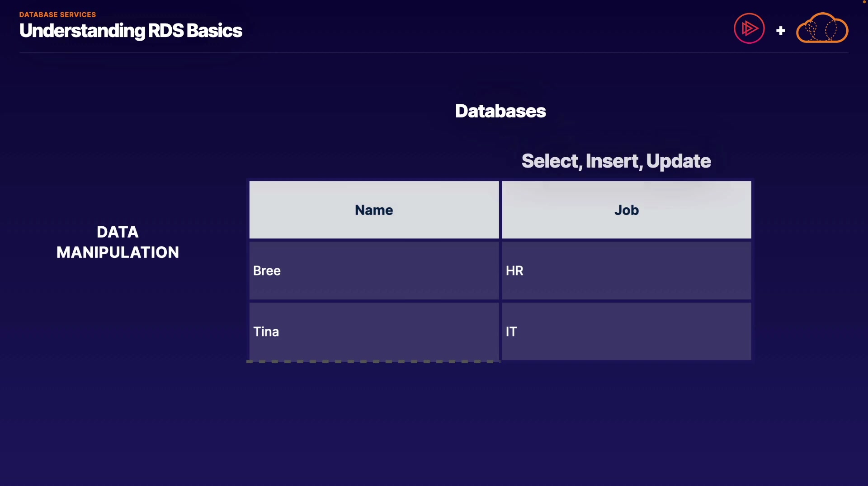This screenshot has height=486, width=868.
Task: Click the dashed line below Tina's cell
Action: tap(373, 361)
